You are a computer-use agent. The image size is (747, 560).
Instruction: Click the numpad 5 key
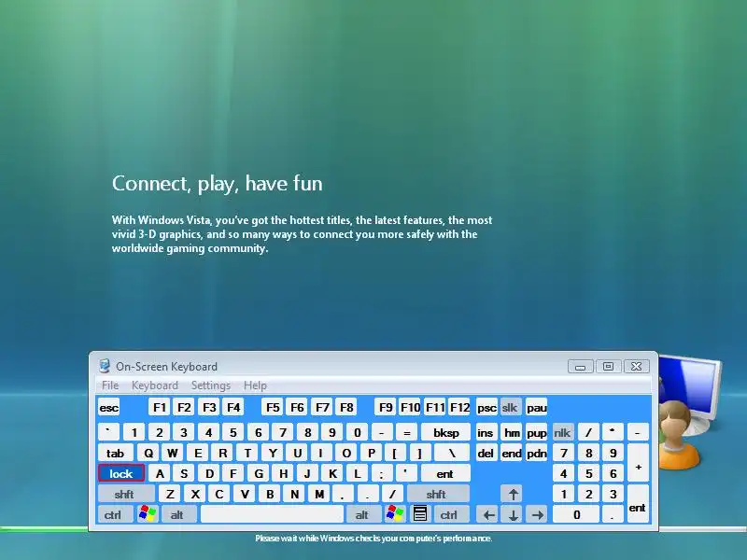click(x=589, y=473)
